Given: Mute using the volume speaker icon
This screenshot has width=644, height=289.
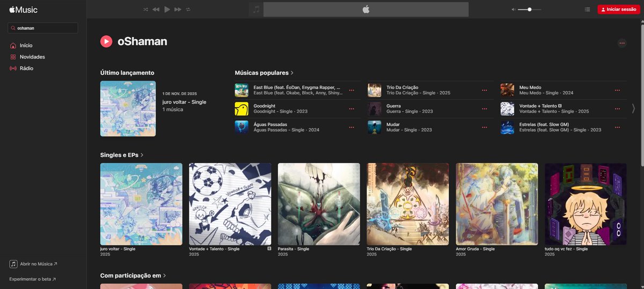Looking at the screenshot, I should click(x=514, y=9).
